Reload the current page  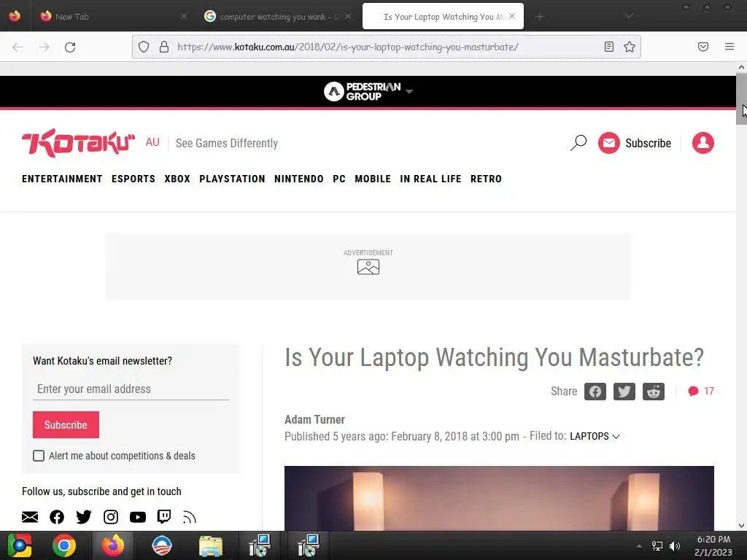tap(70, 47)
